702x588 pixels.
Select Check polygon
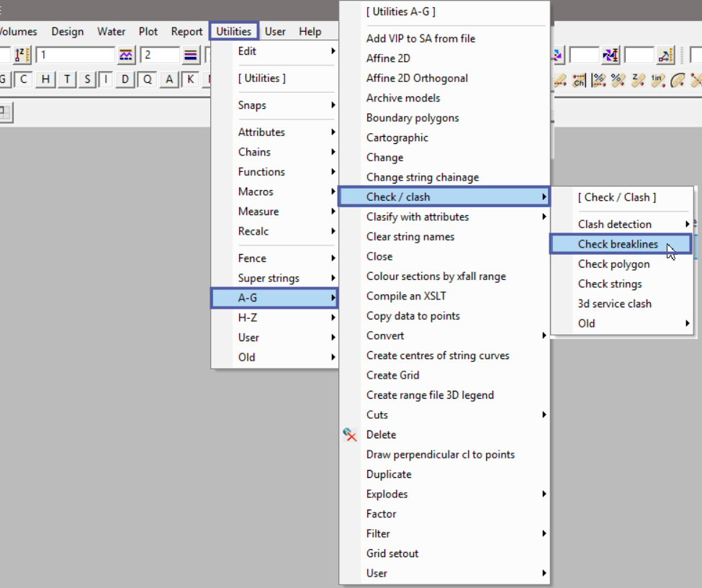point(622,264)
